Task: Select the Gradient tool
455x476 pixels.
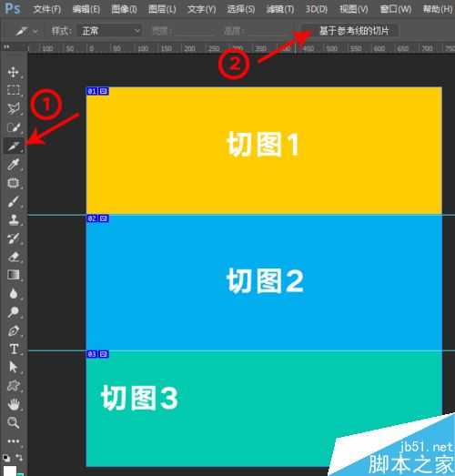Action: 13,275
